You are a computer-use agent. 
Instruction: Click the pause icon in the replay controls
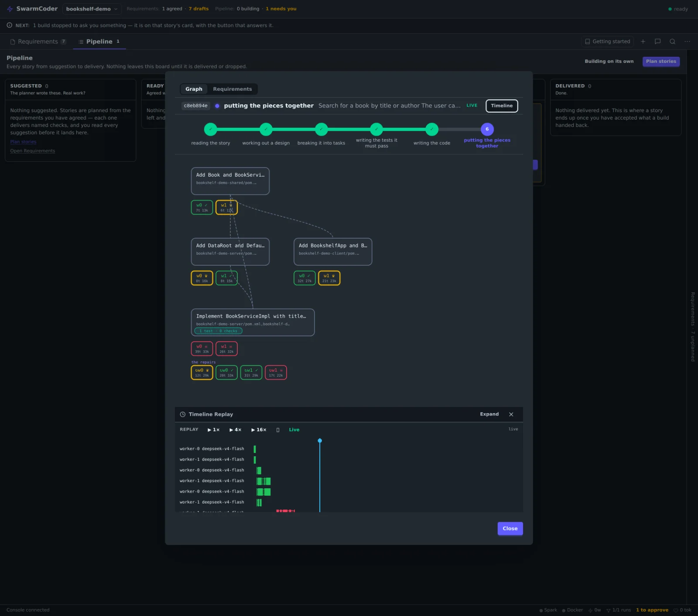coord(278,430)
